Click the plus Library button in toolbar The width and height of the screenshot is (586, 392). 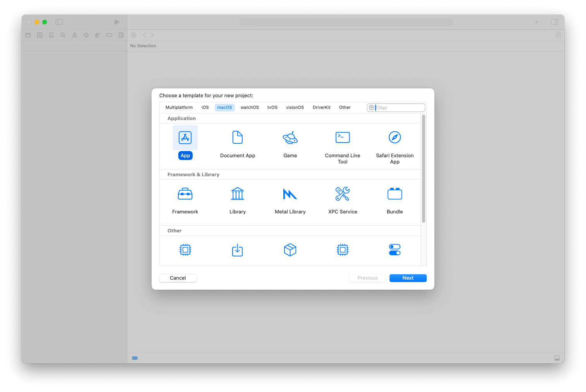click(x=537, y=22)
